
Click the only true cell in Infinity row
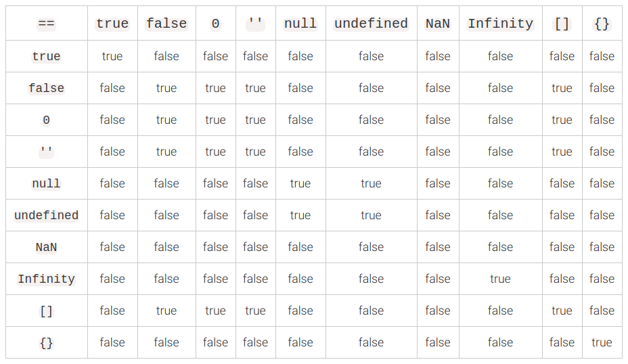coord(500,279)
